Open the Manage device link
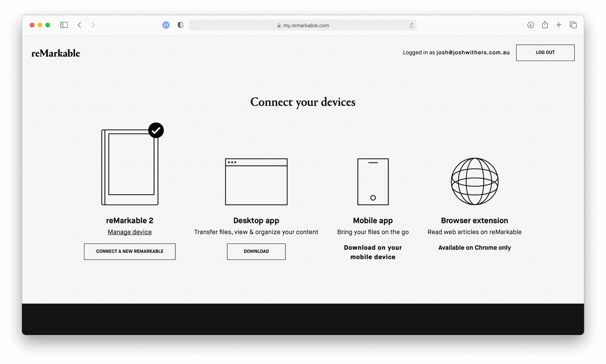This screenshot has width=606, height=364. pos(130,232)
